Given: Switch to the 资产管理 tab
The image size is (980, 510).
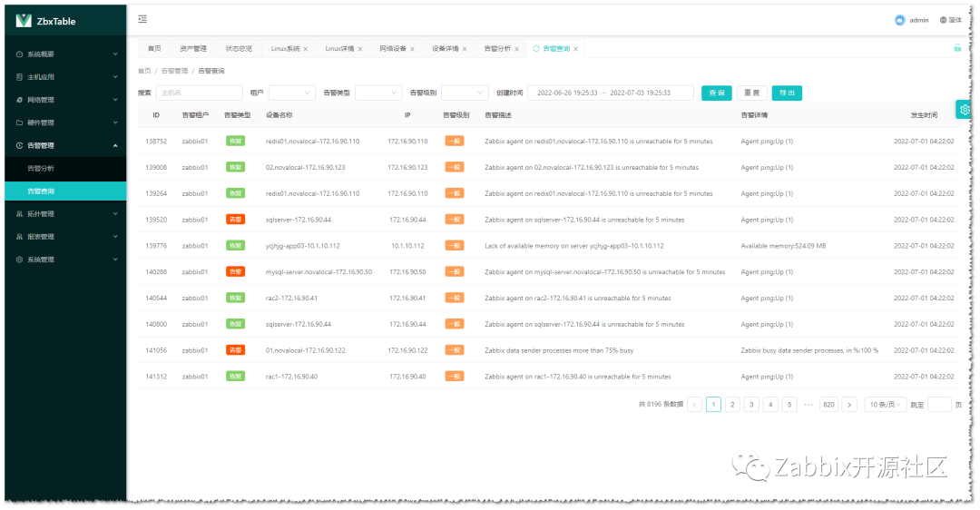Looking at the screenshot, I should tap(193, 48).
